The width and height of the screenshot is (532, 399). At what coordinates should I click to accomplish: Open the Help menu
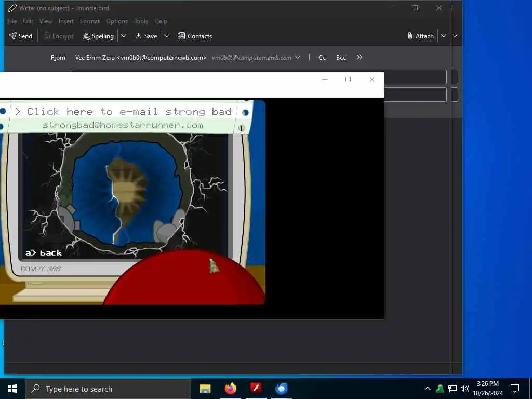click(161, 21)
